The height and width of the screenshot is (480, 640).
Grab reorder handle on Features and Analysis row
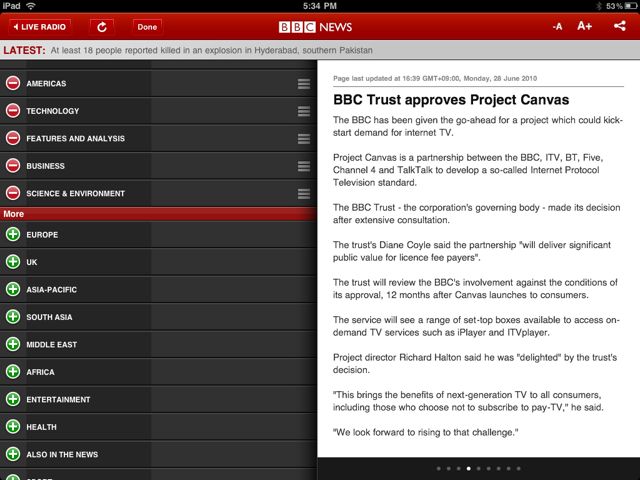304,139
